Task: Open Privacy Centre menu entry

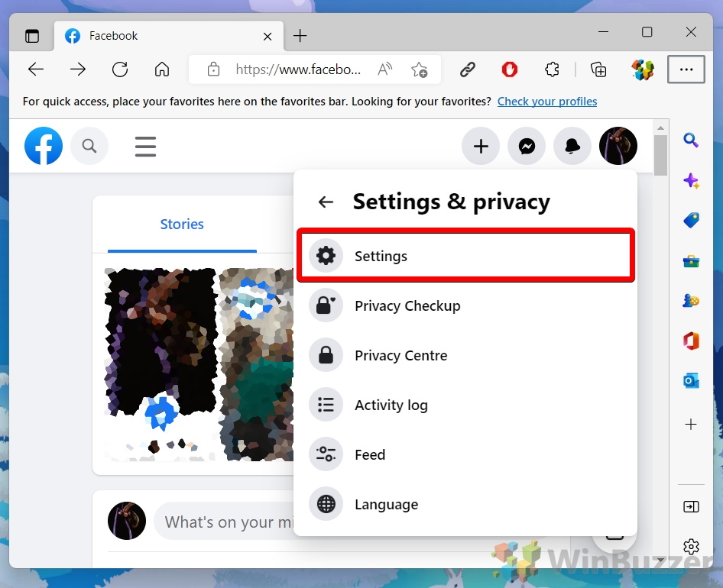Action: click(x=465, y=355)
